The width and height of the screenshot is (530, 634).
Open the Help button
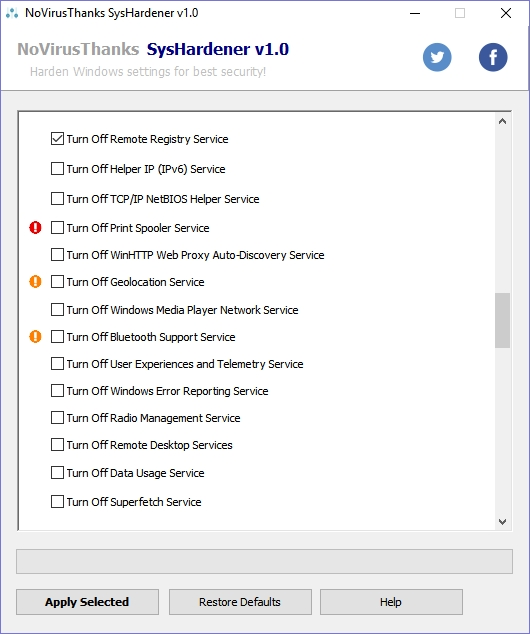tap(391, 602)
